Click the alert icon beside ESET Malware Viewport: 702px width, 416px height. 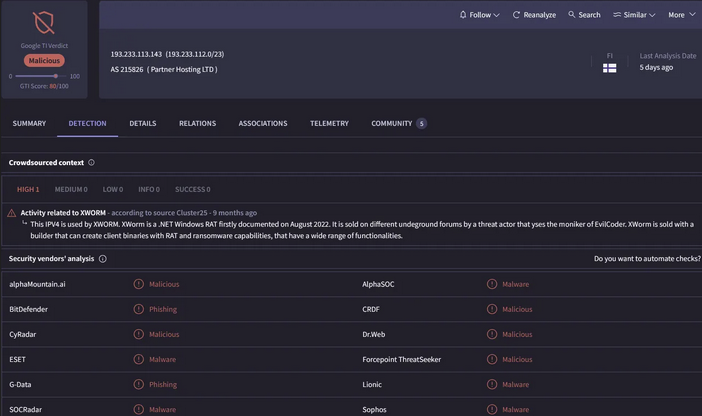(x=139, y=360)
